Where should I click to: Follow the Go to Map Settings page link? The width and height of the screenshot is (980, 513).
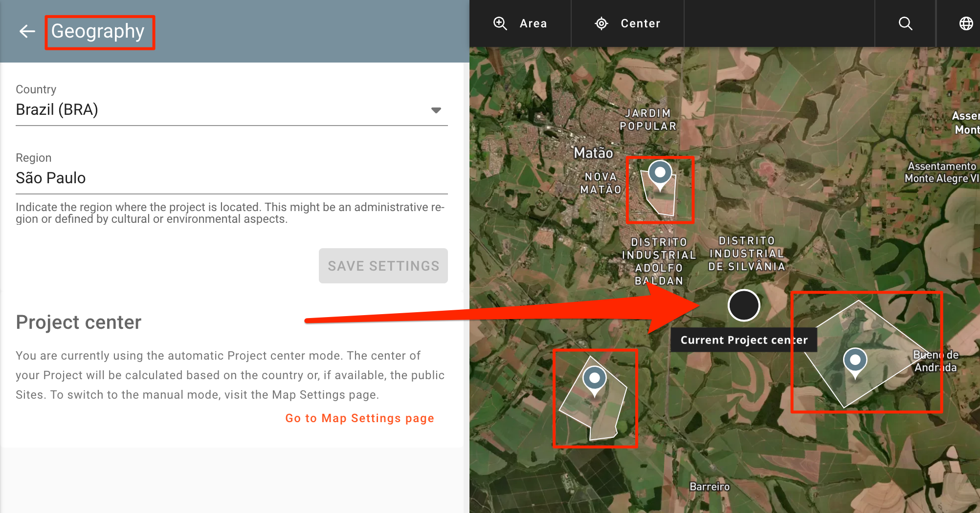point(359,418)
